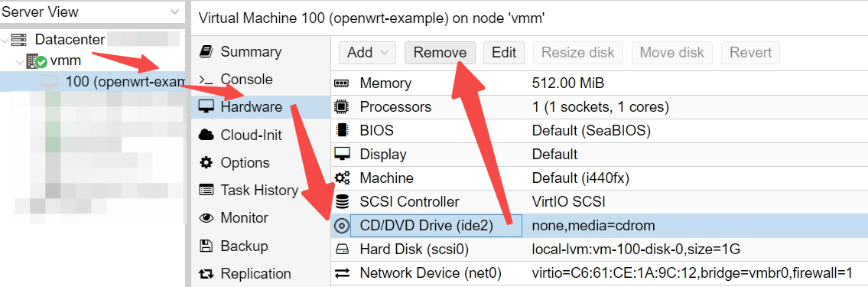Click the Replication arrows icon
Image resolution: width=868 pixels, height=287 pixels.
tap(206, 274)
